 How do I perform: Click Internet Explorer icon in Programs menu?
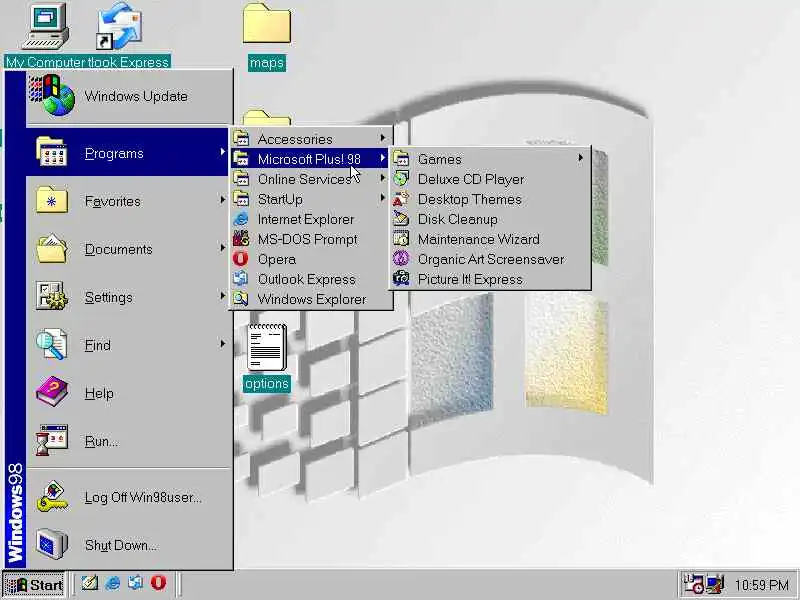241,219
